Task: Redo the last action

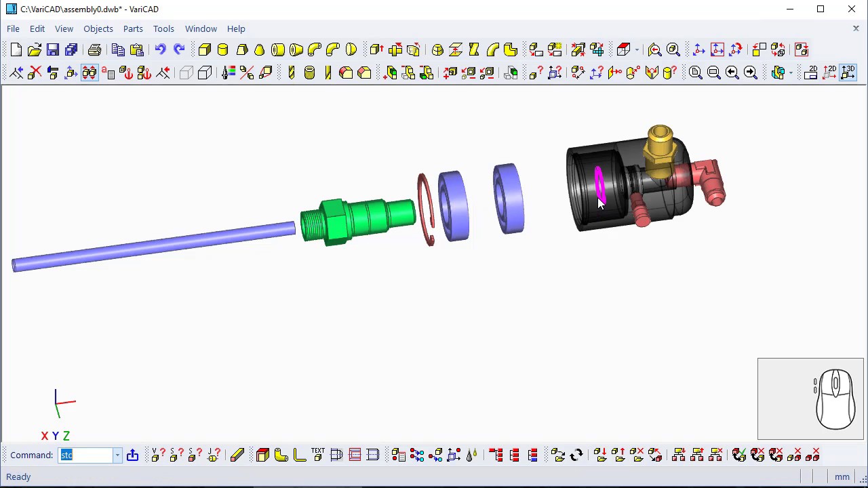Action: coord(179,49)
